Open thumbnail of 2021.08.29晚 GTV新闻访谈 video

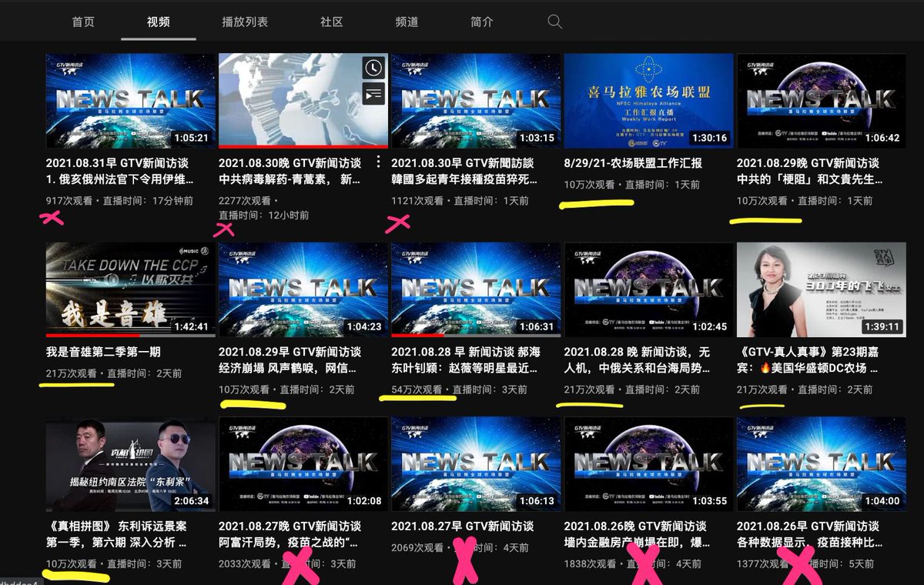[x=822, y=100]
